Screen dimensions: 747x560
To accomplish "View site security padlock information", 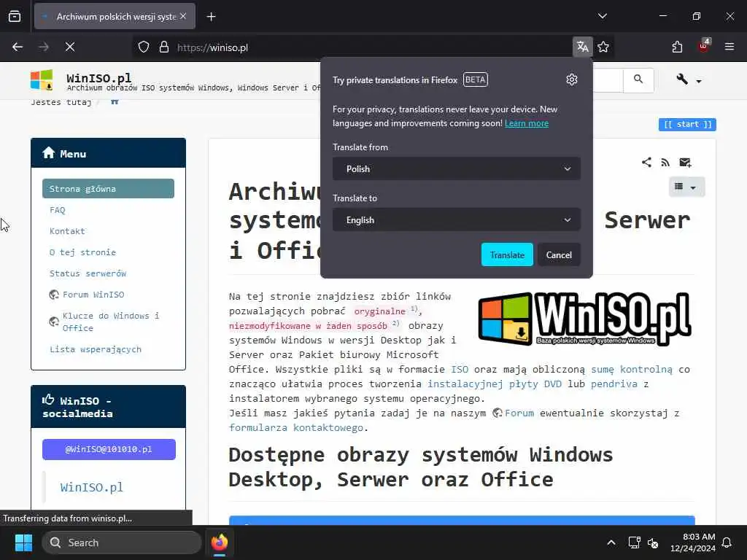I will pyautogui.click(x=164, y=47).
